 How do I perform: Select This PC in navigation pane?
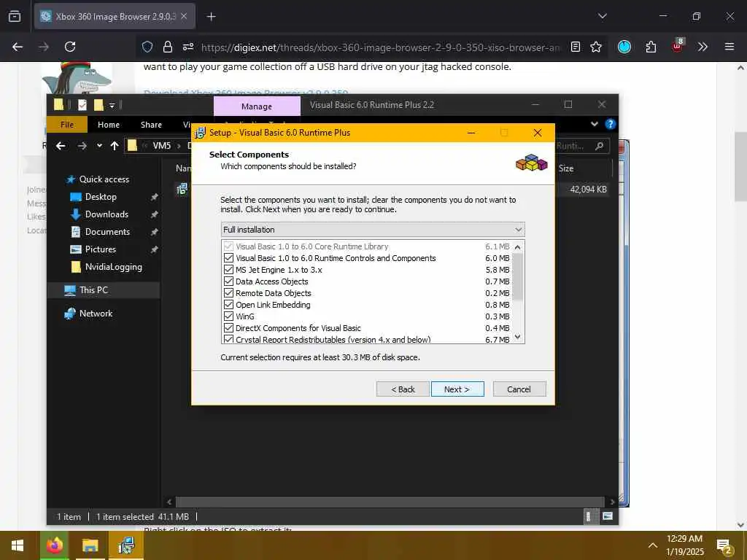tap(93, 290)
